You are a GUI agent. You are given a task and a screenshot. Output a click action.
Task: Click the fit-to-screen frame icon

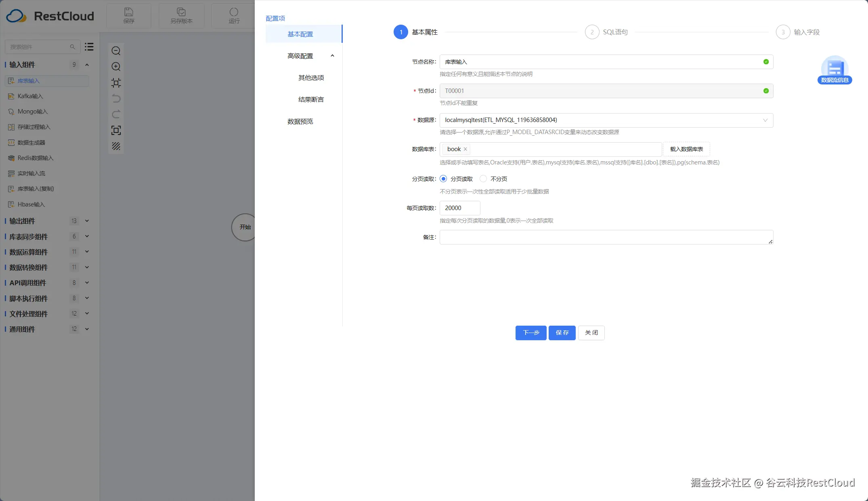(x=116, y=130)
